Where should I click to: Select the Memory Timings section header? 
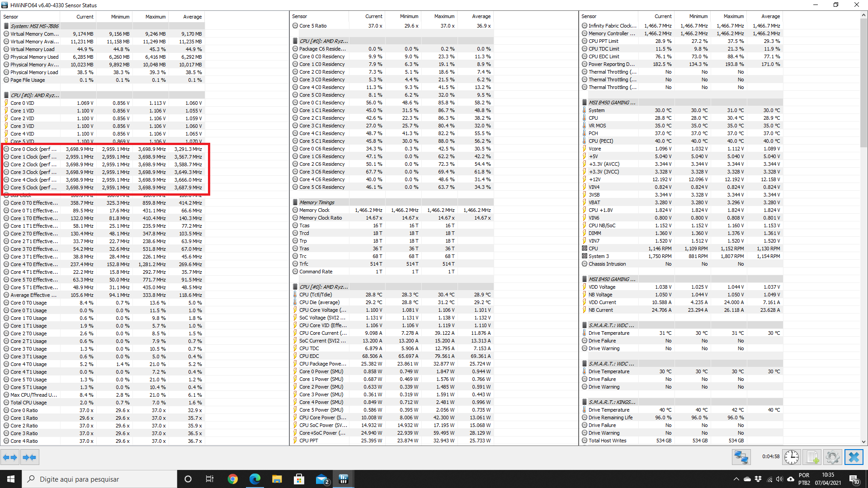[392, 202]
